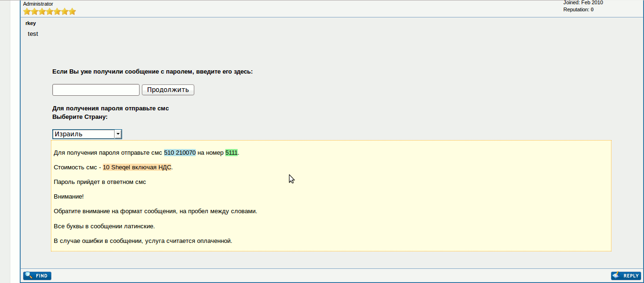The image size is (644, 283).
Task: Open the Израиль country dropdown
Action: [x=83, y=134]
